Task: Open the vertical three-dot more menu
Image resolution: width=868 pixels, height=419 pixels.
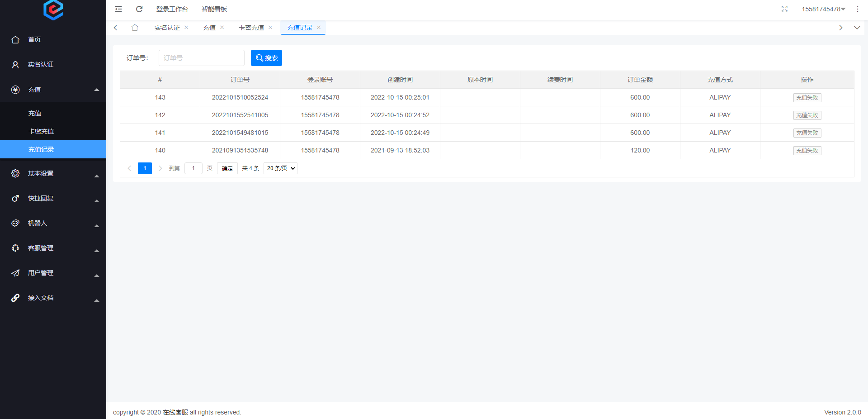Action: (x=857, y=9)
